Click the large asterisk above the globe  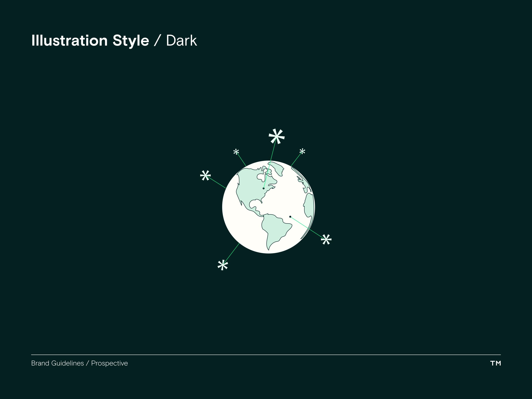click(277, 136)
